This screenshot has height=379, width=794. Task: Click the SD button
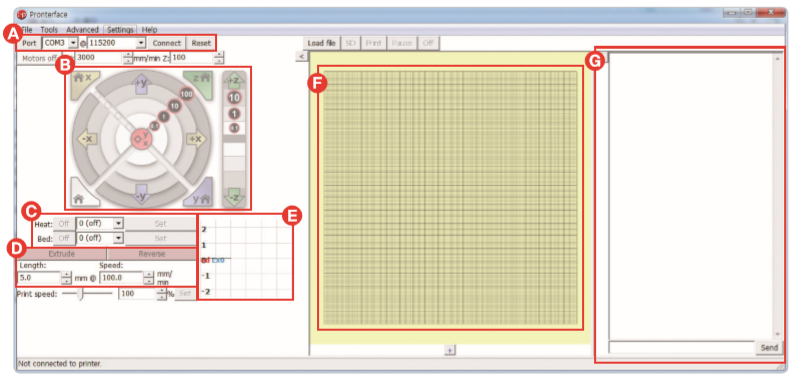coord(350,43)
